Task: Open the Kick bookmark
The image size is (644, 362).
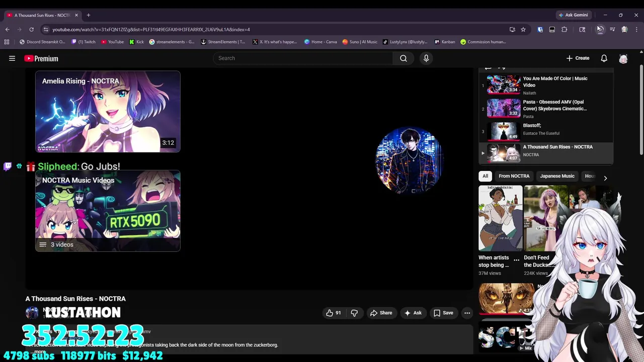Action: (x=136, y=42)
